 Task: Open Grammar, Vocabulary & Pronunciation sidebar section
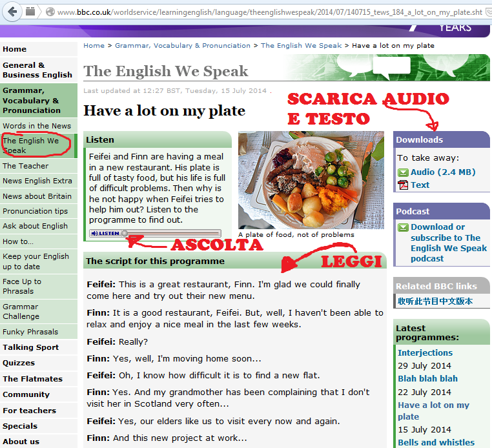coord(39,101)
